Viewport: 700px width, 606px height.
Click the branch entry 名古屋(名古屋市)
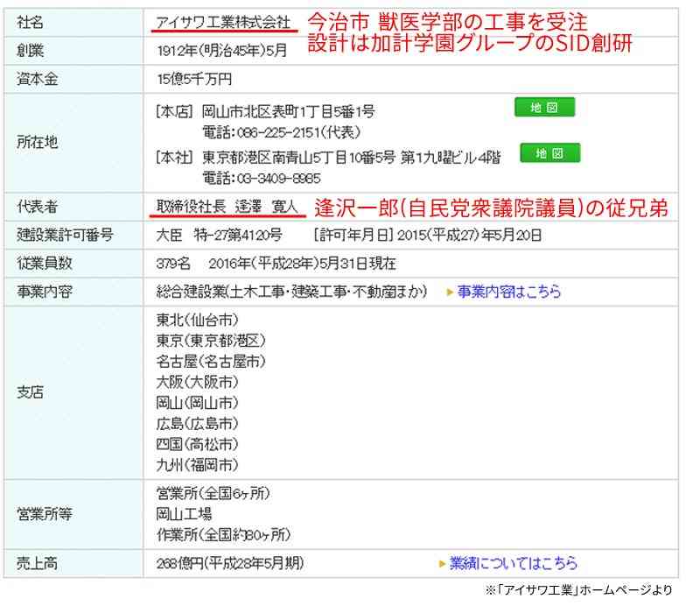coord(211,361)
